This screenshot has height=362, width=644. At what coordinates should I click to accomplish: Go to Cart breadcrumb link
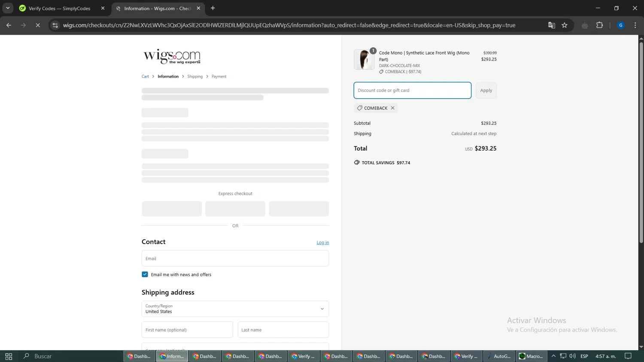click(145, 76)
